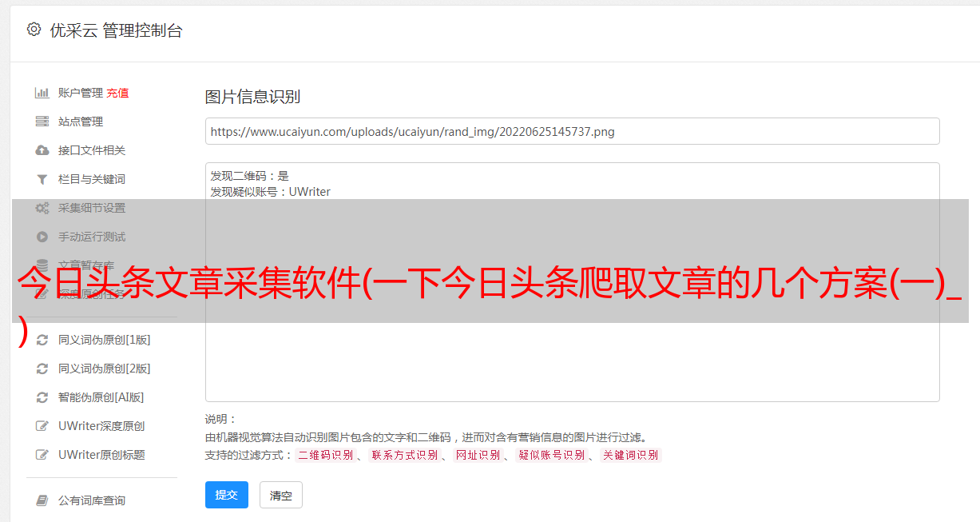Open 公有词库查询 menu item

tap(92, 500)
